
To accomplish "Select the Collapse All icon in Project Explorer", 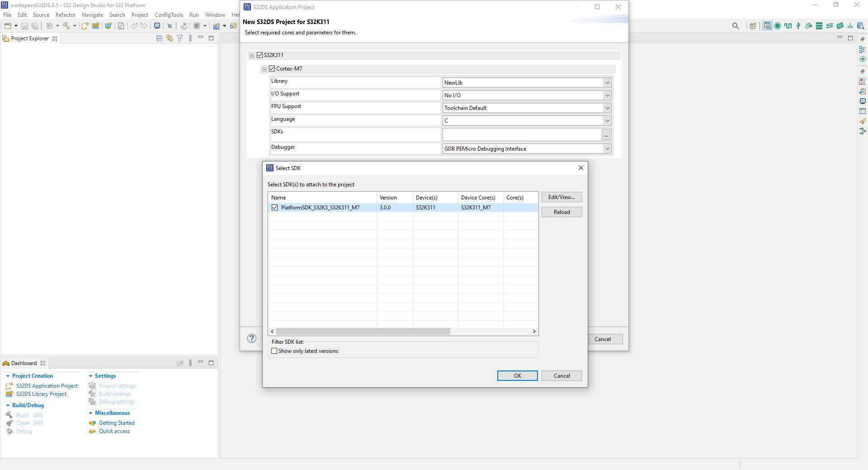I will [x=159, y=38].
